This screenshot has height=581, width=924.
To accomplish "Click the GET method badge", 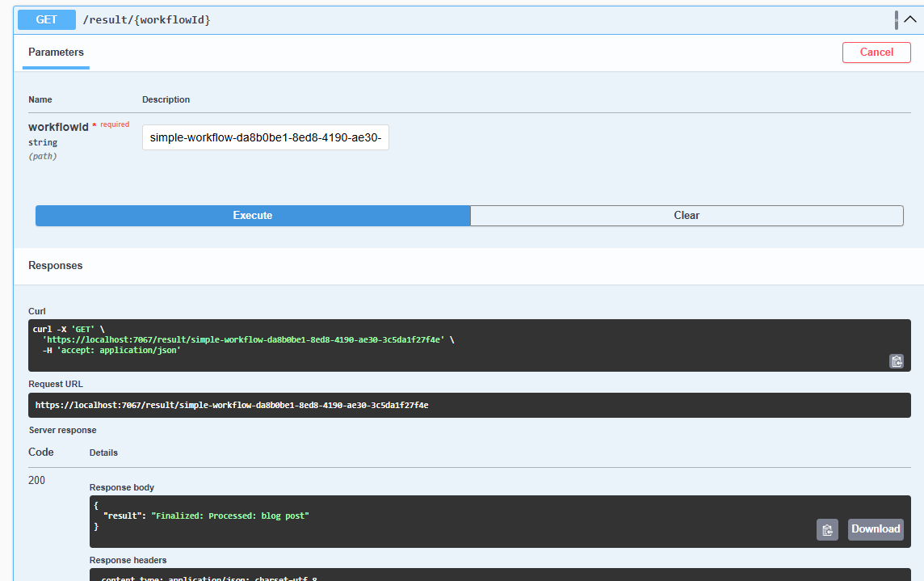I will [x=46, y=19].
